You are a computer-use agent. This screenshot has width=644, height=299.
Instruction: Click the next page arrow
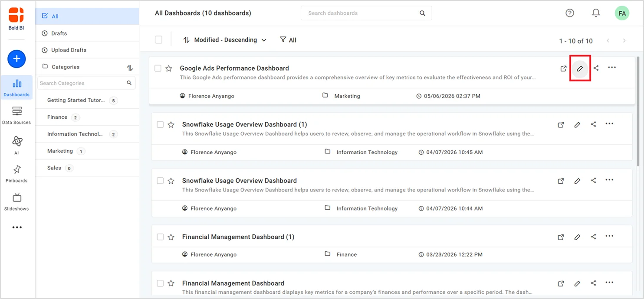click(624, 41)
